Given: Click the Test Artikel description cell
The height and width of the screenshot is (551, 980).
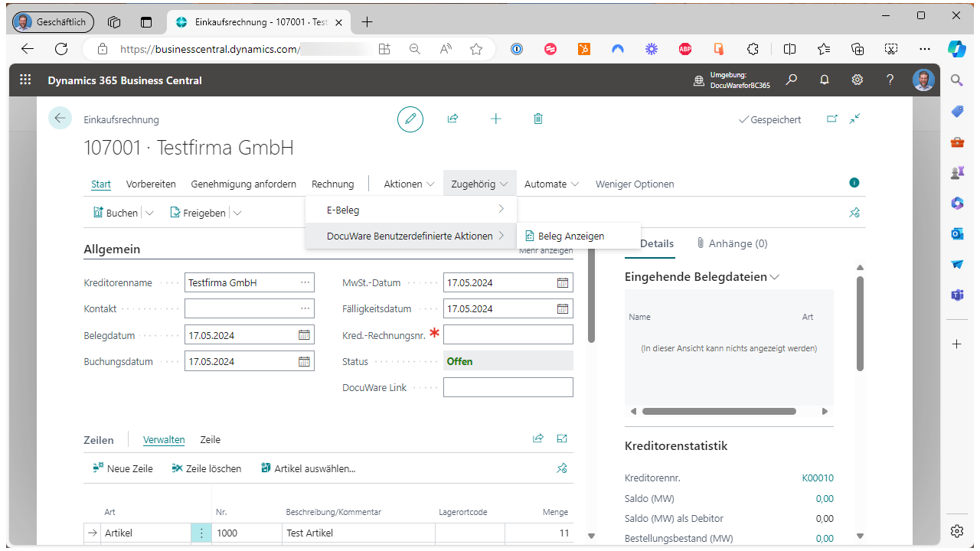Looking at the screenshot, I should pyautogui.click(x=359, y=533).
